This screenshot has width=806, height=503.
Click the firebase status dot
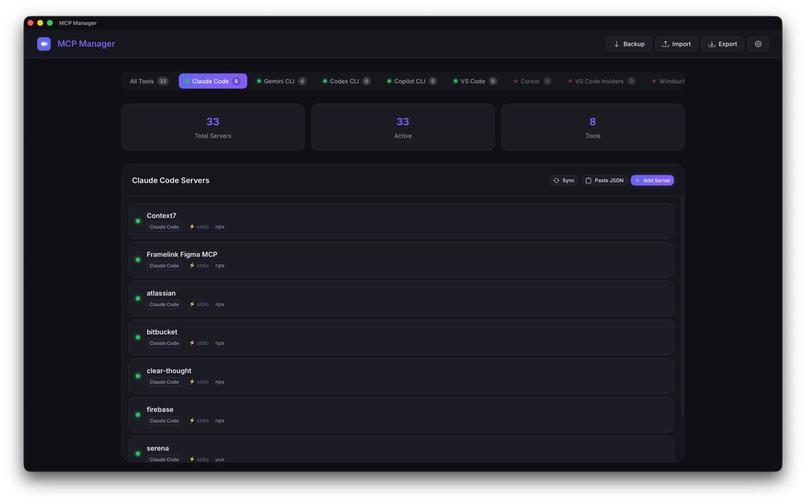click(138, 415)
